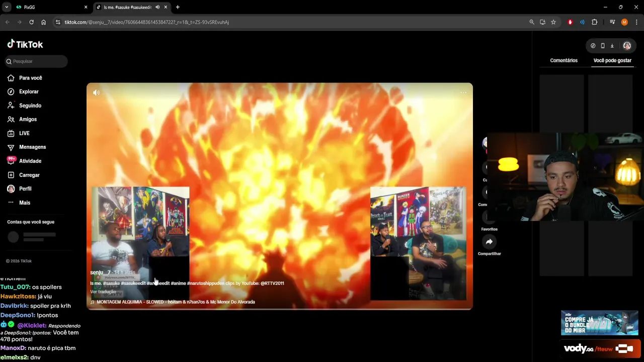
Task: Click the © 2026 TikTok footer text
Action: pyautogui.click(x=19, y=261)
